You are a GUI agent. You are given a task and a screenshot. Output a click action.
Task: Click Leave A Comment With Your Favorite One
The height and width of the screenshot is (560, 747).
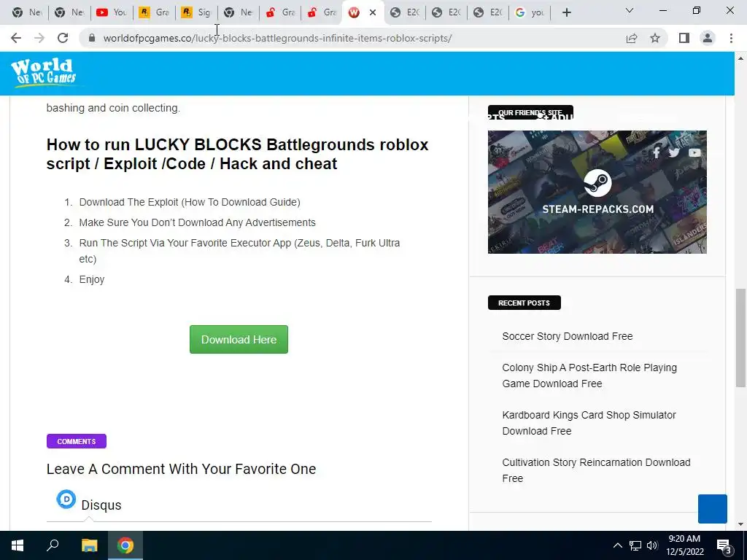(181, 469)
